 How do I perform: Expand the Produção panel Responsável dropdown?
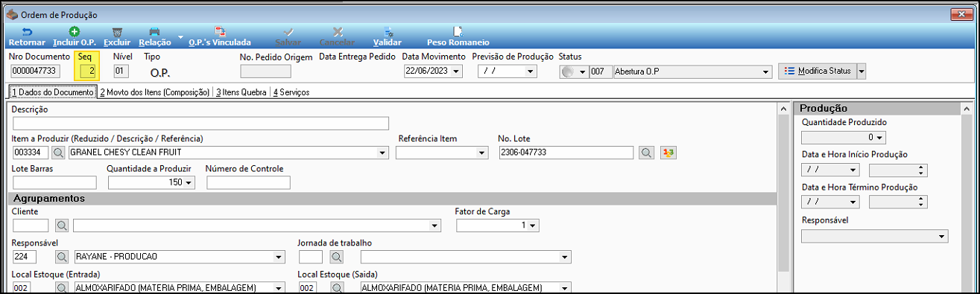click(943, 236)
